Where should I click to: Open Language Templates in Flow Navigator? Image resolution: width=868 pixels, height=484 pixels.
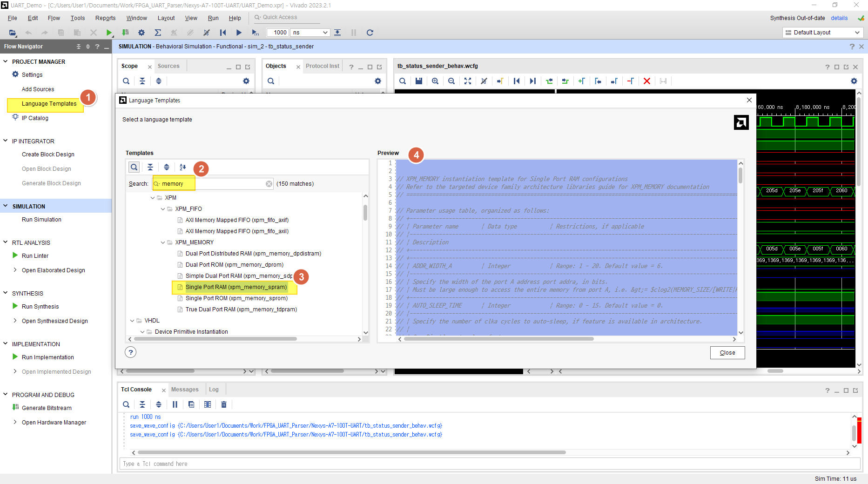click(49, 104)
